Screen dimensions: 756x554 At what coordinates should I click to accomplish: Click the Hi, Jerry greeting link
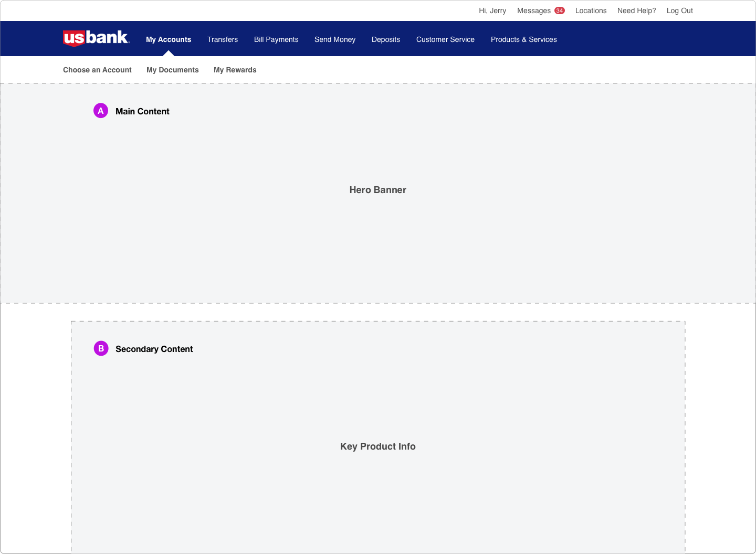point(492,10)
